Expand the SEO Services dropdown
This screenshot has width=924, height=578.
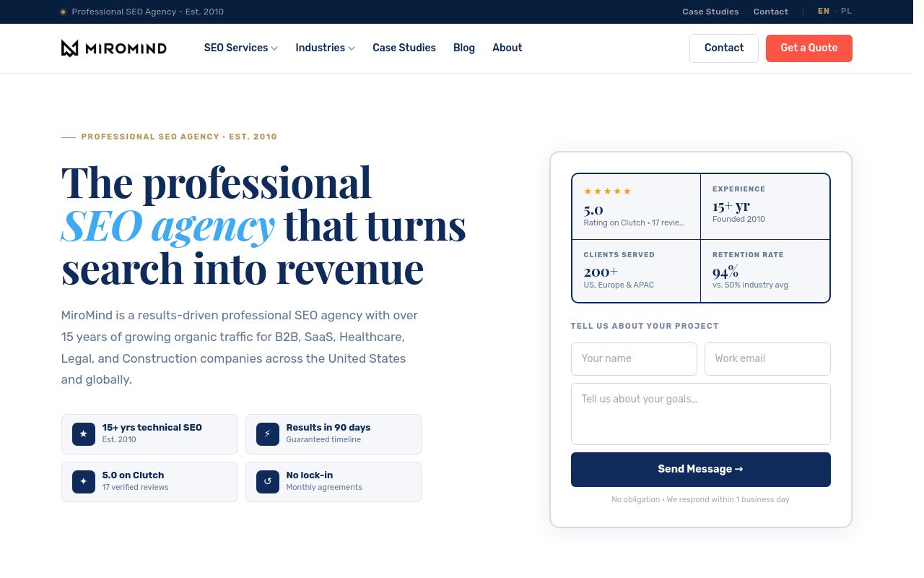(241, 48)
